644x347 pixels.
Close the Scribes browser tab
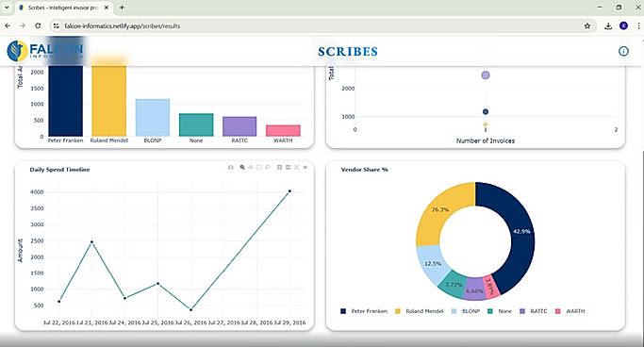pyautogui.click(x=107, y=8)
